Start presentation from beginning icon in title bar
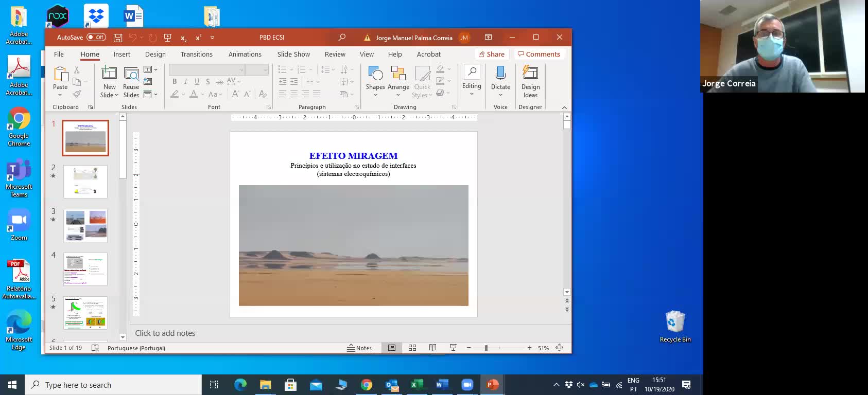This screenshot has width=868, height=395. click(x=167, y=38)
